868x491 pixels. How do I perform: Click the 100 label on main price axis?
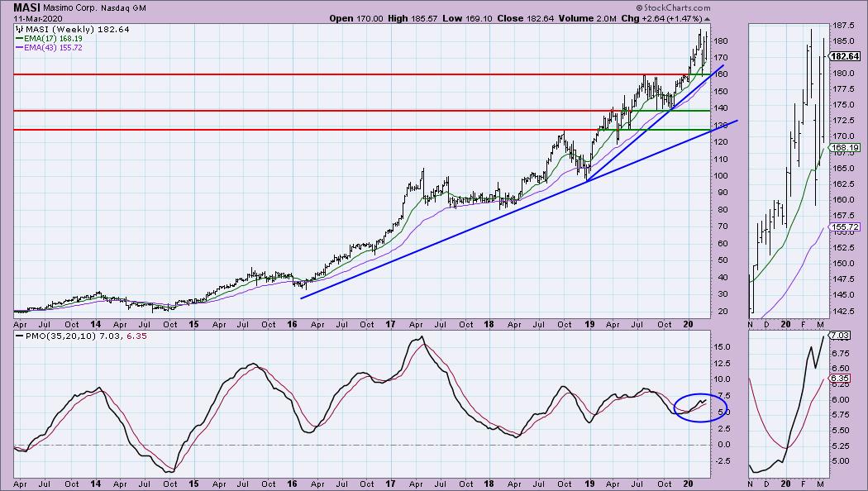(x=721, y=176)
